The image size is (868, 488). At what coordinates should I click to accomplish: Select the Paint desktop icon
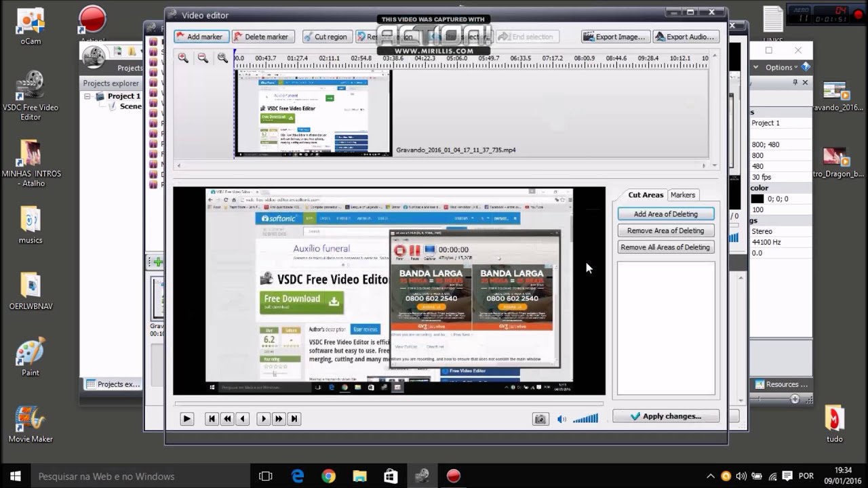coord(31,358)
